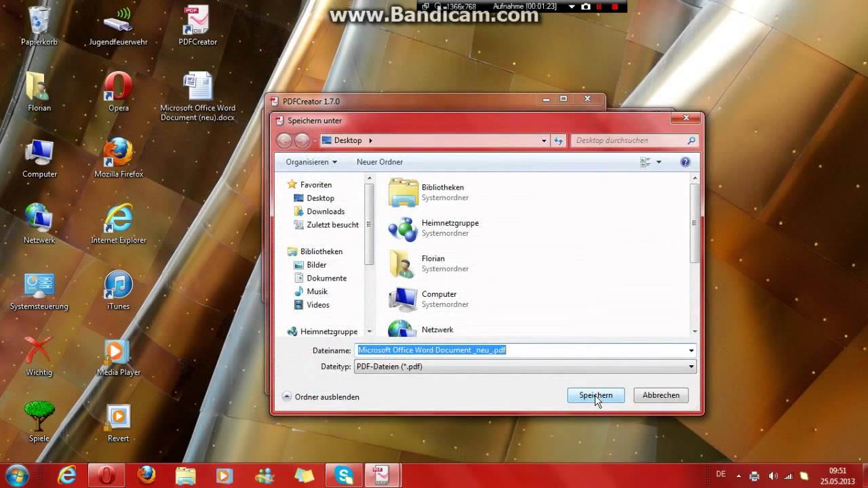This screenshot has height=488, width=868.
Task: Open Dateiname history dropdown arrow
Action: 691,350
